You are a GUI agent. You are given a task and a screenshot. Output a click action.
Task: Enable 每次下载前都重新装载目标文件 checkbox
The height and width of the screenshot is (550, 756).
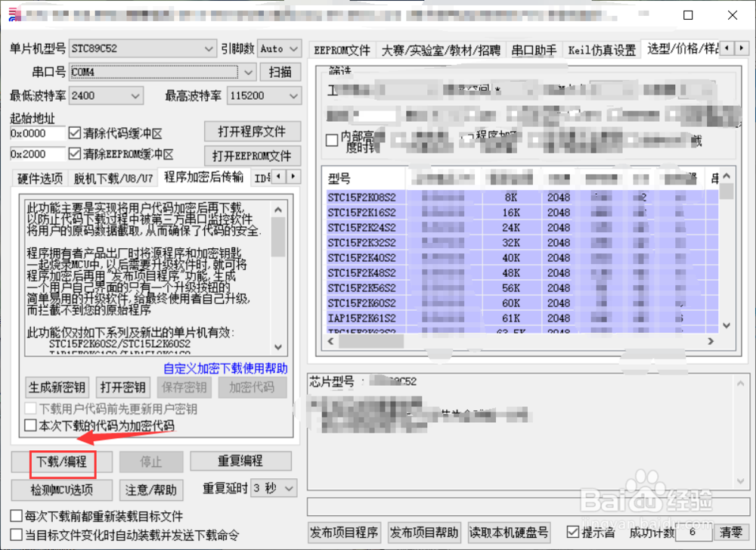pyautogui.click(x=17, y=516)
